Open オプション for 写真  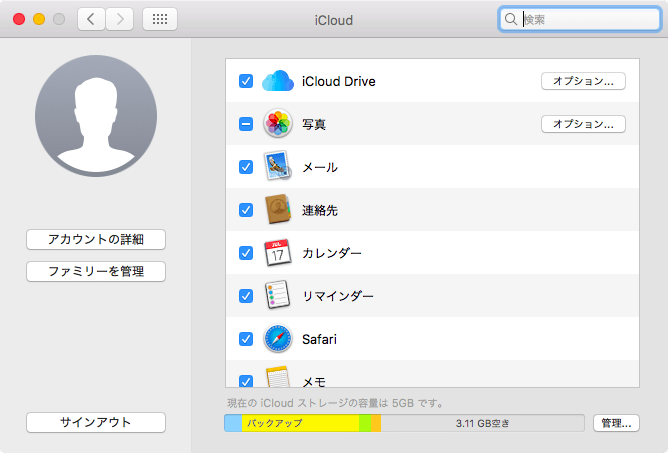[x=583, y=124]
